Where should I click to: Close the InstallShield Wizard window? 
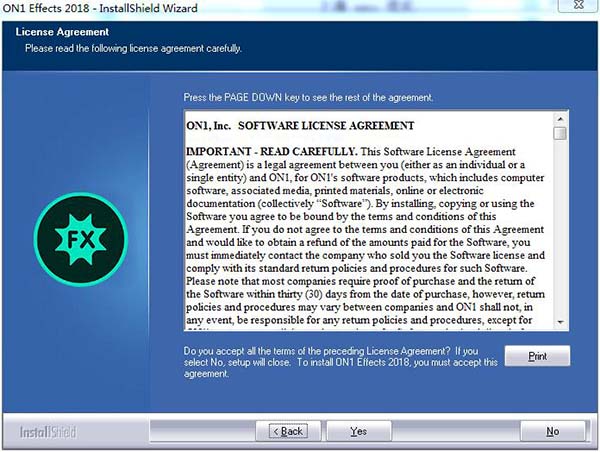[579, 5]
